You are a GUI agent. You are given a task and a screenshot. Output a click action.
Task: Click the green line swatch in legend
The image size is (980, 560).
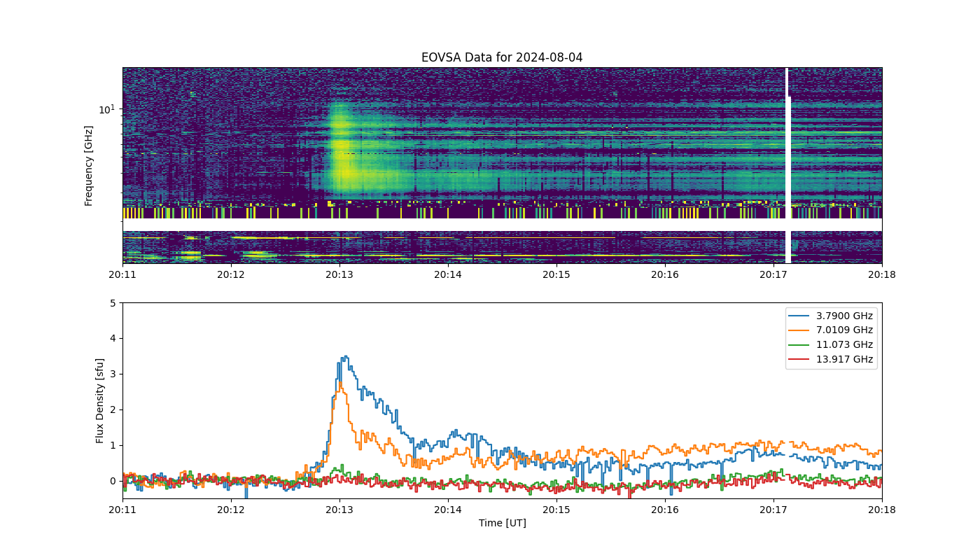point(800,345)
